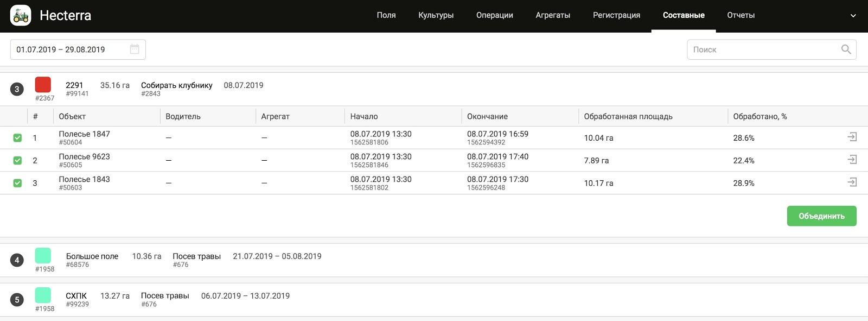Open entry icon for Полесье 1843 row
The height and width of the screenshot is (321, 868).
[852, 182]
